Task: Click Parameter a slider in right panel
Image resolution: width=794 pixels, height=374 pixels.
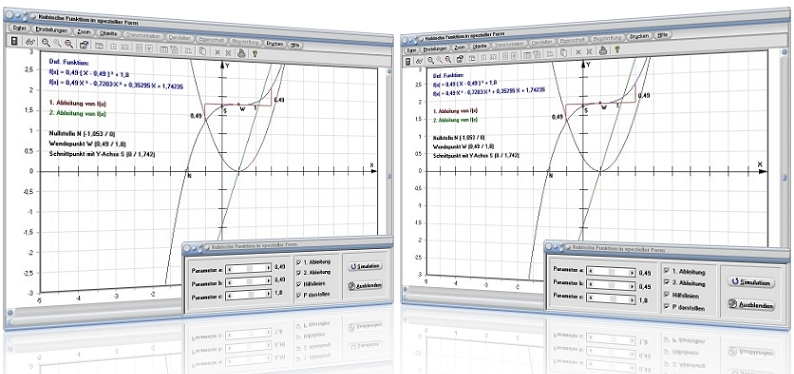Action: coord(610,272)
